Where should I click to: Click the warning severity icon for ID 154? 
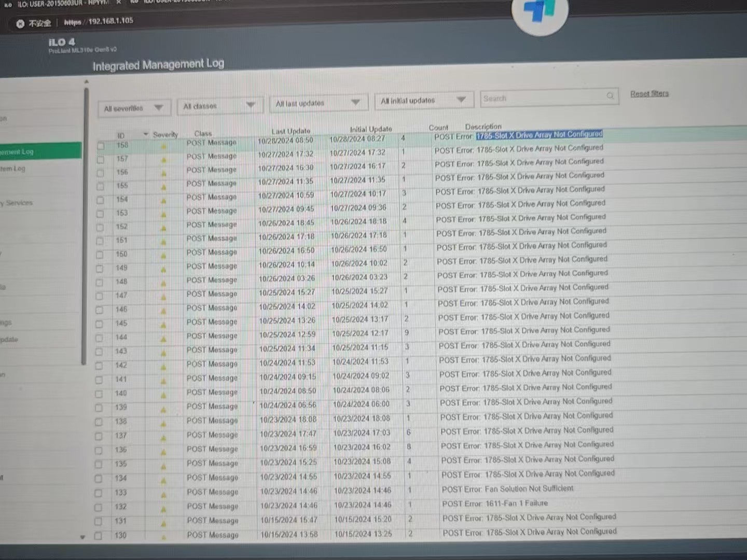coord(164,201)
